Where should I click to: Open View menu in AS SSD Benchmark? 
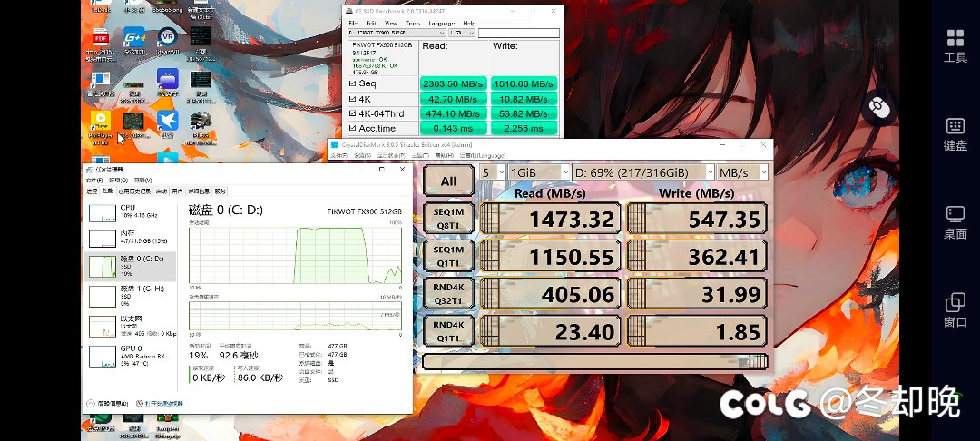[392, 23]
